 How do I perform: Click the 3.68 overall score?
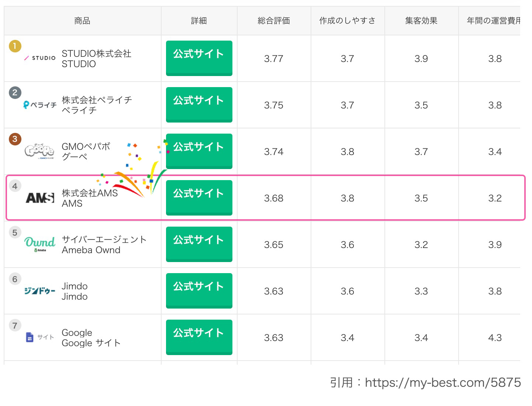pos(274,198)
